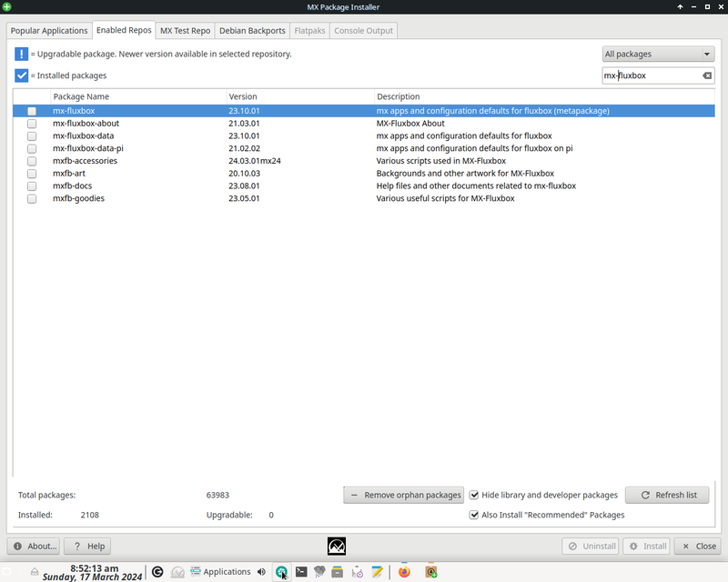Click the Refresh list button
The image size is (728, 582).
coord(667,496)
